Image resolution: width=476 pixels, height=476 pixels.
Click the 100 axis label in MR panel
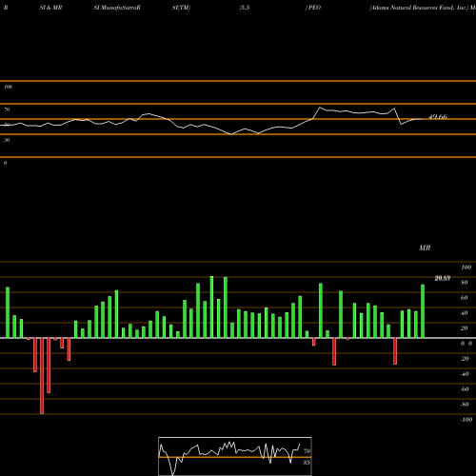pos(466,268)
